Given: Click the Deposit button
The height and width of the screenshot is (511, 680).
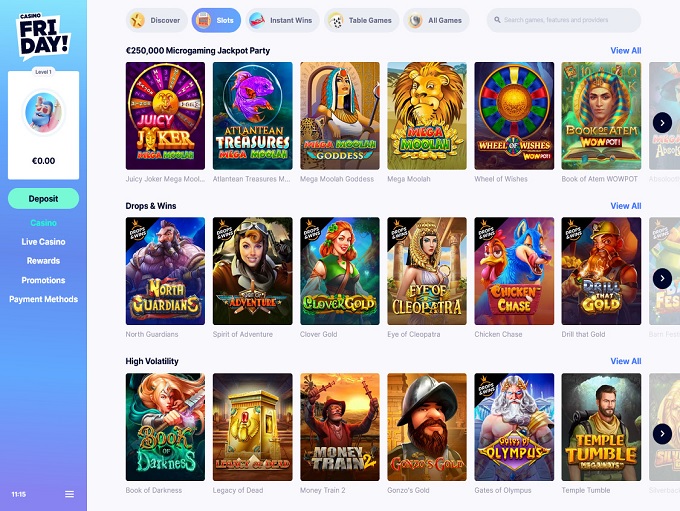Looking at the screenshot, I should tap(43, 199).
